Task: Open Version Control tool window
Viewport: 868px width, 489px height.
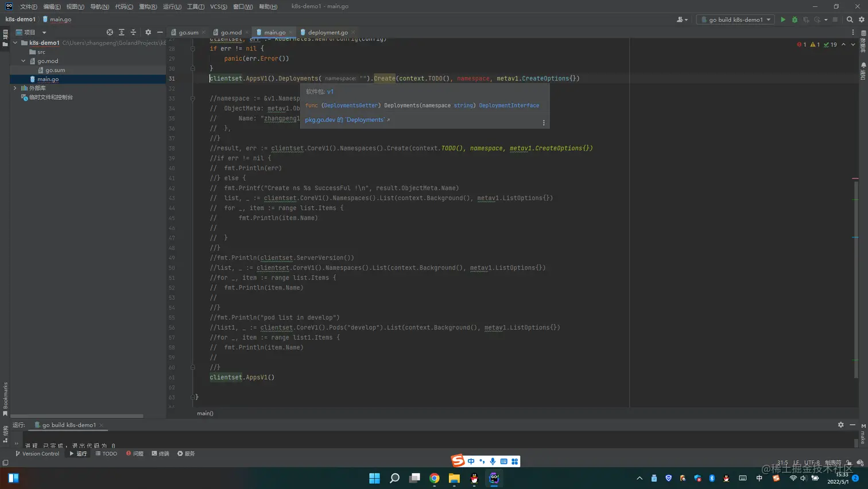Action: pos(37,453)
